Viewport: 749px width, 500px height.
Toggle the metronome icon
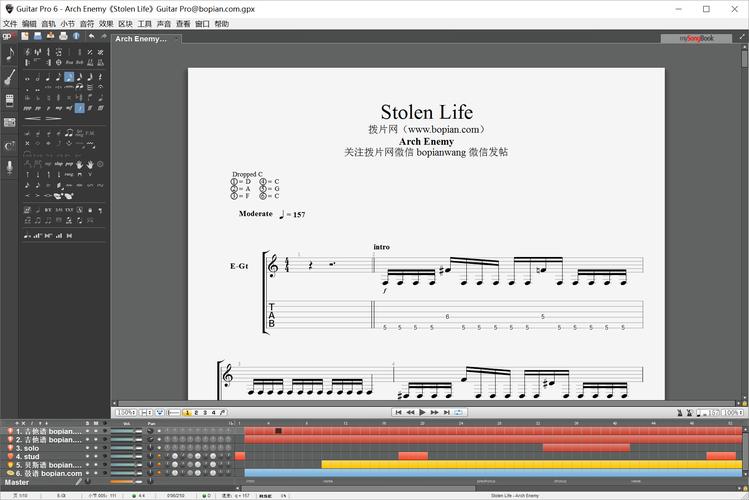coord(680,413)
